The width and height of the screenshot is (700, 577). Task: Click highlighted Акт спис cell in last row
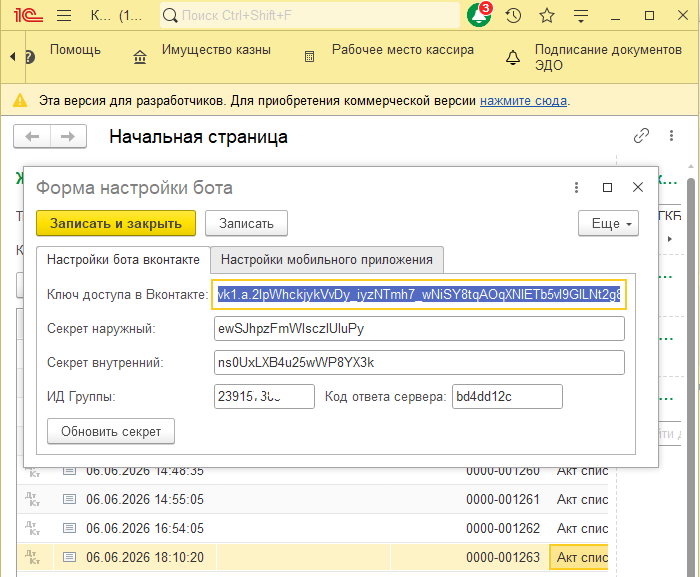coord(579,557)
